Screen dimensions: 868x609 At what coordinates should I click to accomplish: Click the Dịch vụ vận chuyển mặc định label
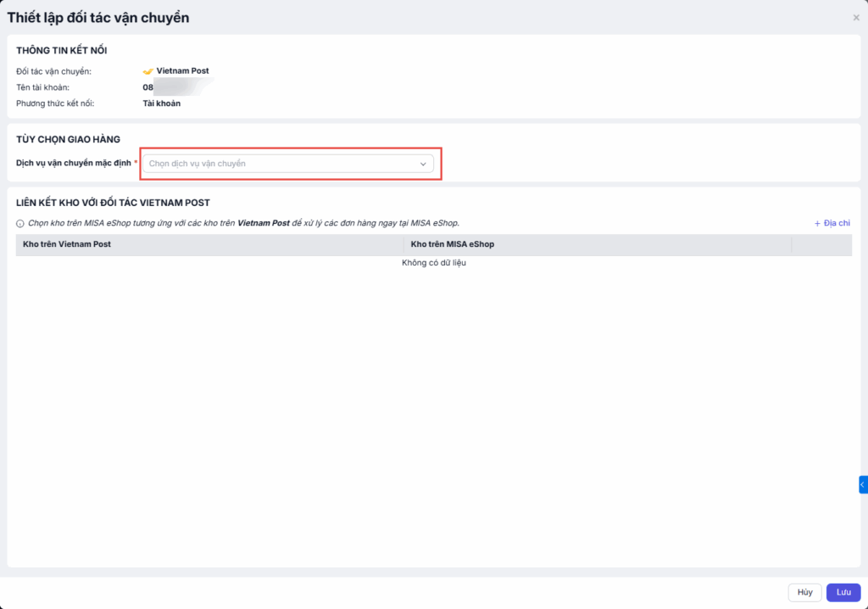(74, 163)
